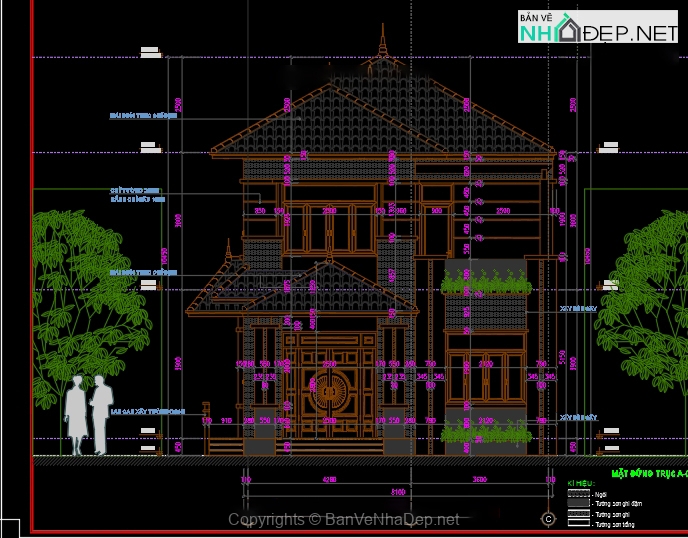Click the upper balcony planter with green plants
The width and height of the screenshot is (688, 538).
(485, 284)
